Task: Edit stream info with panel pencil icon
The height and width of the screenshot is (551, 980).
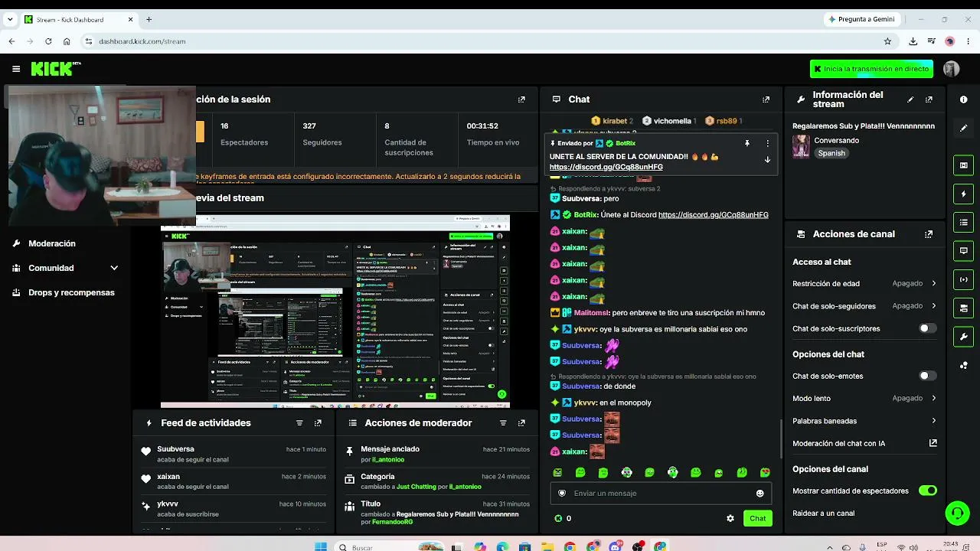Action: (910, 99)
